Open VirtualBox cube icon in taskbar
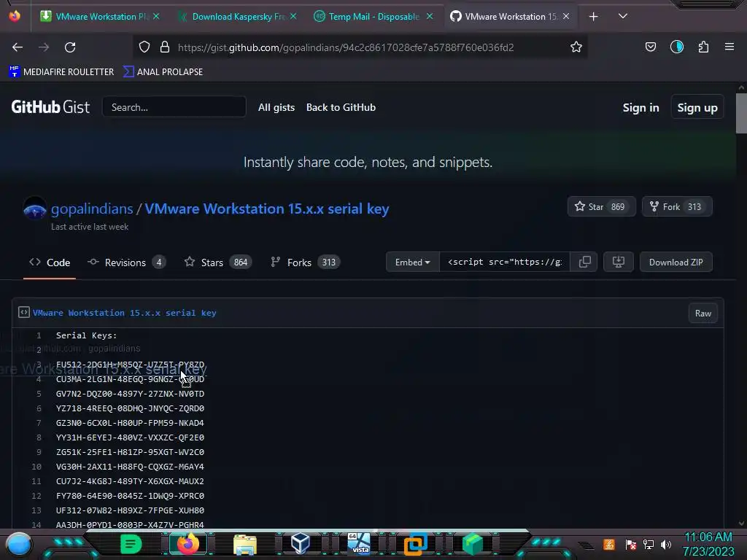 pyautogui.click(x=301, y=544)
